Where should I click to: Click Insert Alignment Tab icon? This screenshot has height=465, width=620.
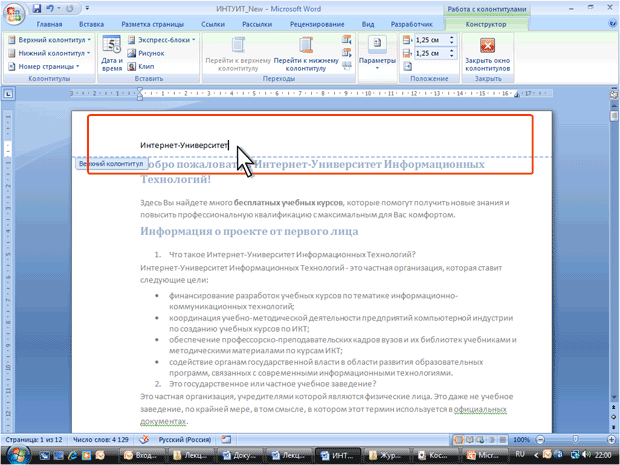tap(408, 66)
